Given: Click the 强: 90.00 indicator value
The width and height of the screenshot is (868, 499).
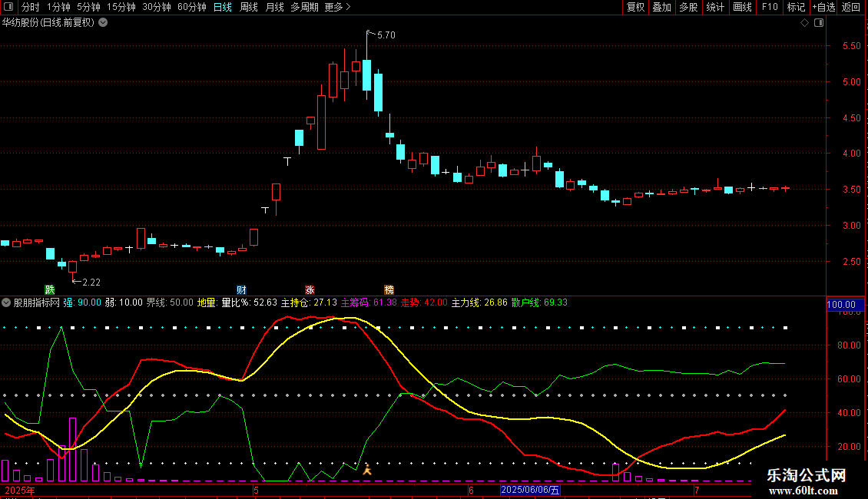Looking at the screenshot, I should pos(82,302).
